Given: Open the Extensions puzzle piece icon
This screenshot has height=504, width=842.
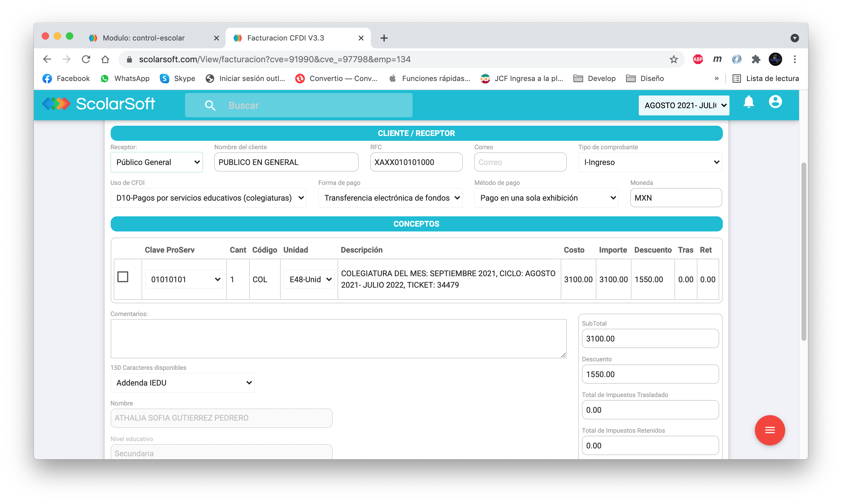Looking at the screenshot, I should 756,59.
